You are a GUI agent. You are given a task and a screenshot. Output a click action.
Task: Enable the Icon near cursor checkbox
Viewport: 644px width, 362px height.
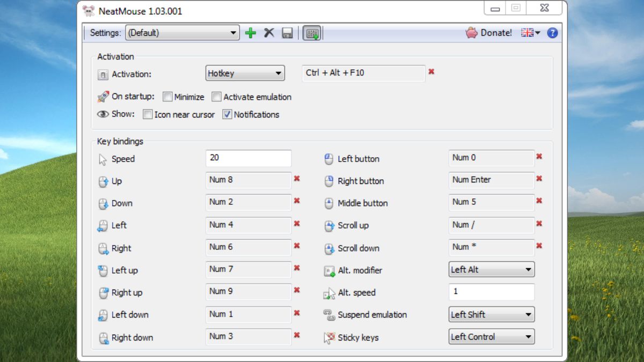[148, 114]
